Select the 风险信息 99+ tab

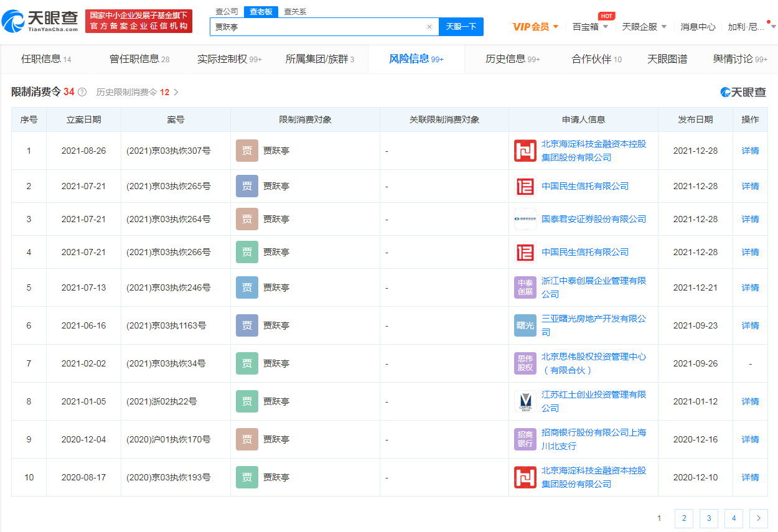point(416,59)
